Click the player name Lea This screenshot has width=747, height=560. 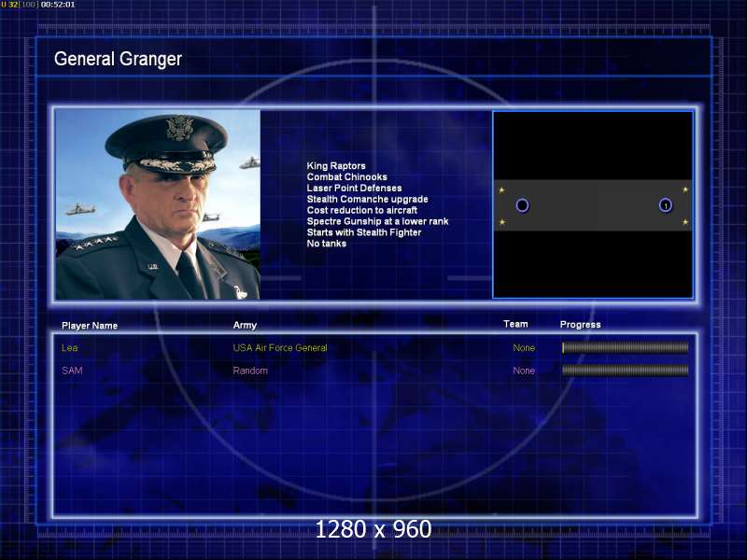69,347
